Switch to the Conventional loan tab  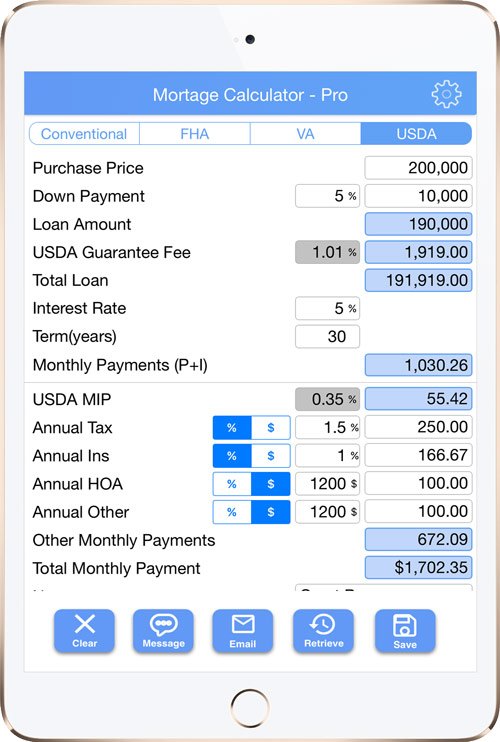click(84, 134)
